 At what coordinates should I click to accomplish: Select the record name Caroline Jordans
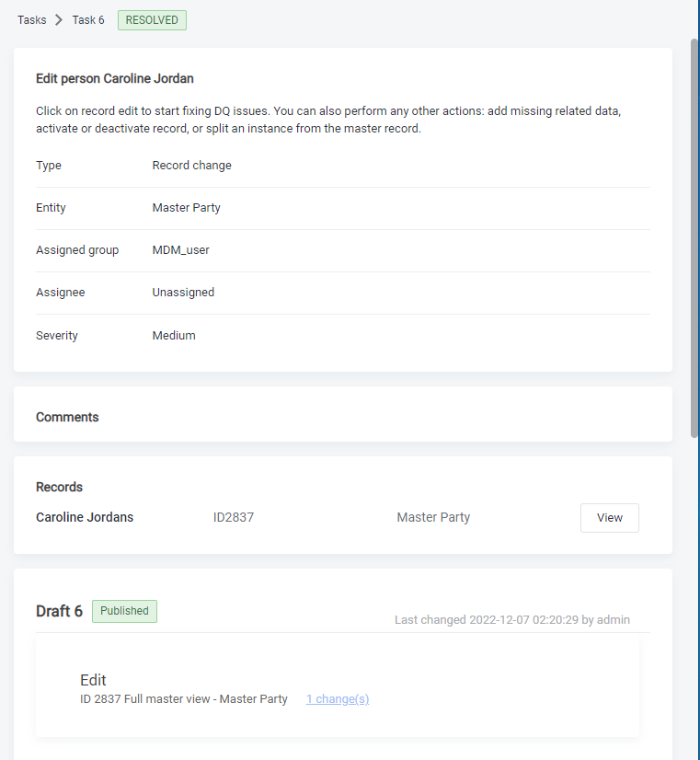click(85, 517)
